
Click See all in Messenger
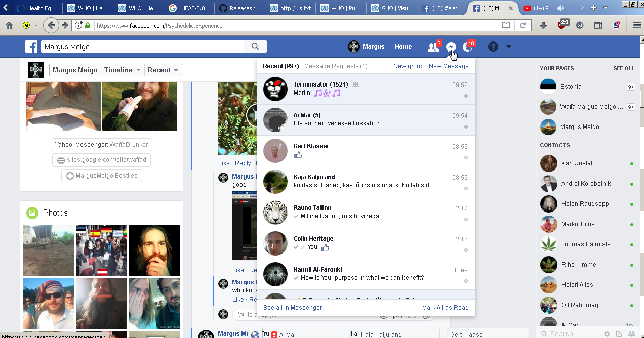pyautogui.click(x=293, y=308)
